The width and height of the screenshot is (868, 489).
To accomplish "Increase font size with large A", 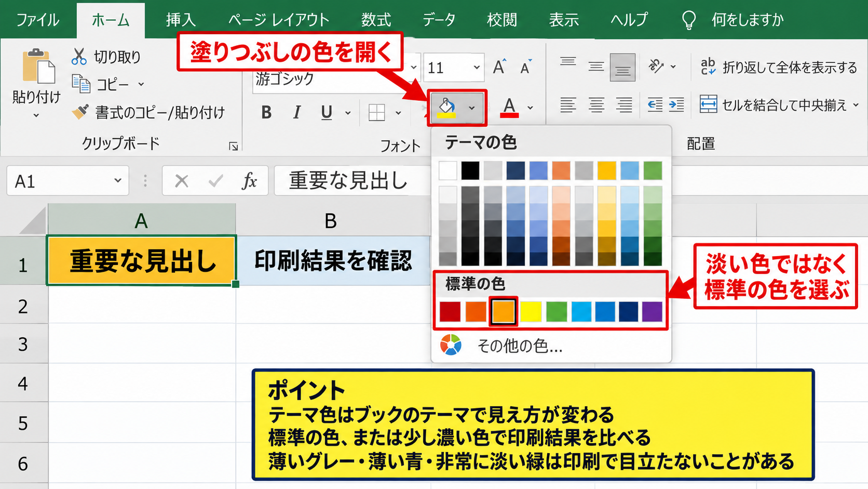I will click(499, 67).
